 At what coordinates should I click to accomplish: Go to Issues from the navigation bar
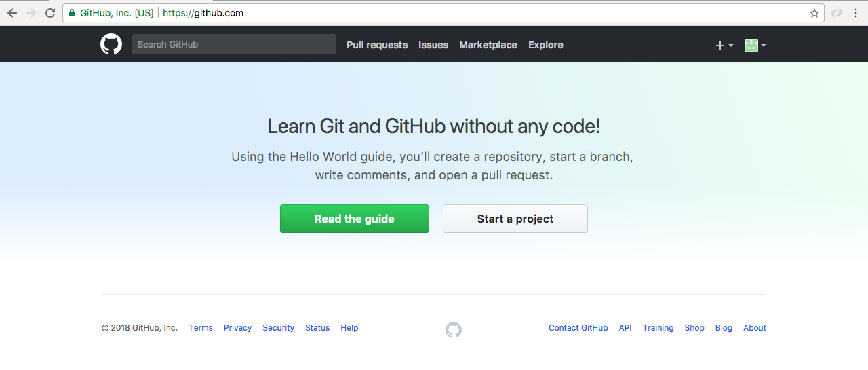click(x=433, y=45)
